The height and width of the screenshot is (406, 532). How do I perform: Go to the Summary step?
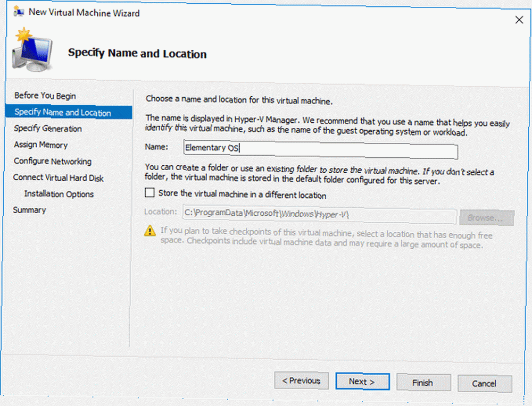pyautogui.click(x=29, y=210)
